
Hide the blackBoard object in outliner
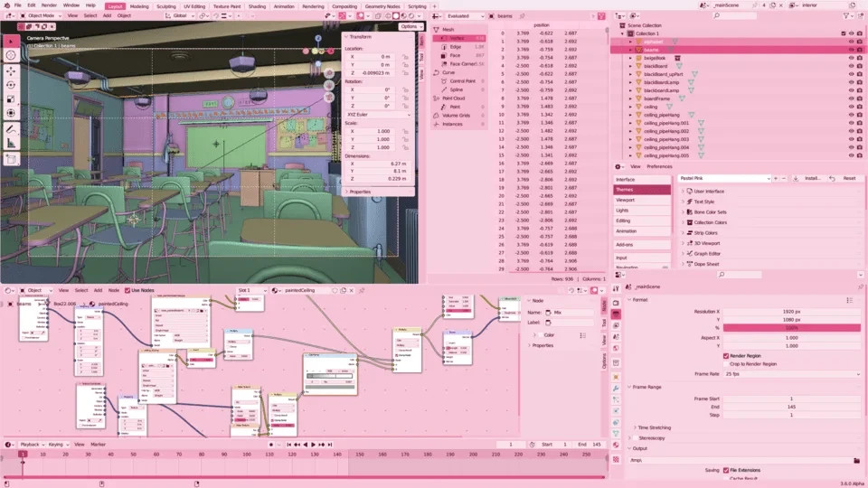851,66
